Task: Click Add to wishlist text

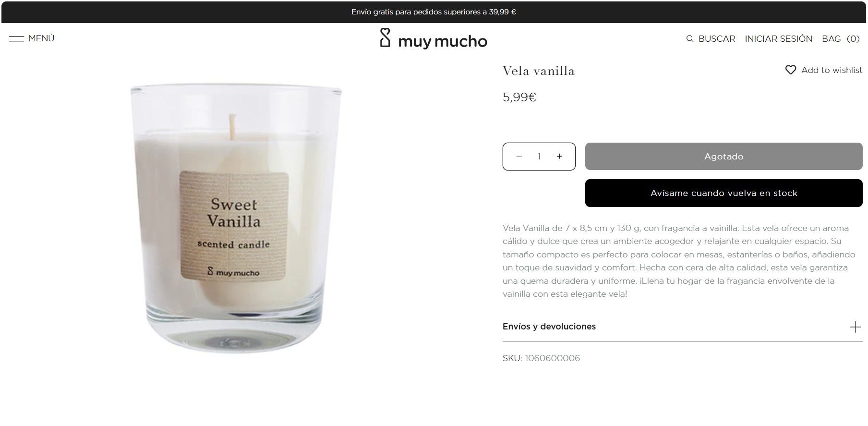Action: (832, 70)
